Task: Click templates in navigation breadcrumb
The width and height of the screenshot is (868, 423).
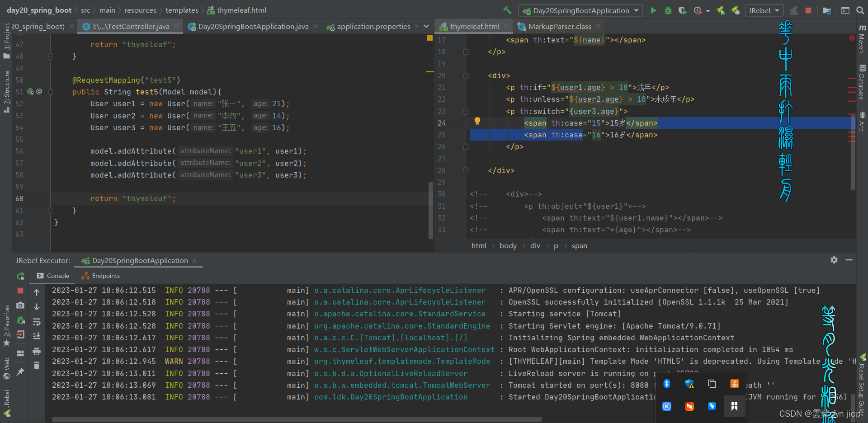Action: coord(182,10)
